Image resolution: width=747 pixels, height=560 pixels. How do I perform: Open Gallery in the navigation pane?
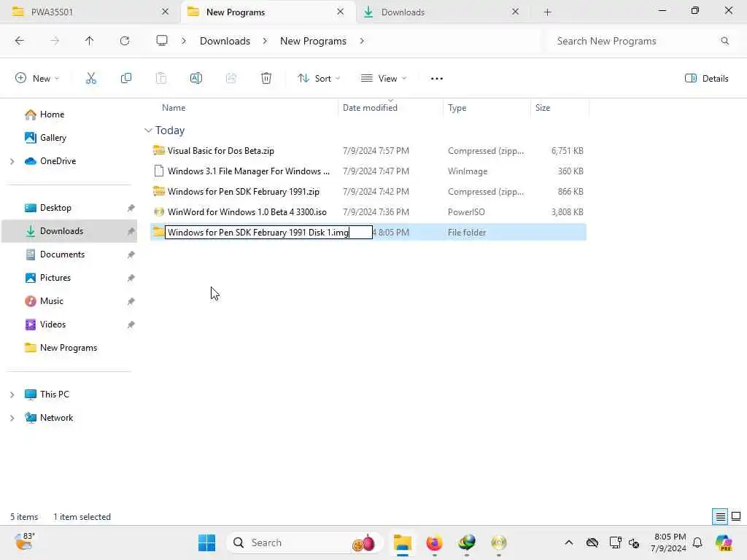click(53, 138)
